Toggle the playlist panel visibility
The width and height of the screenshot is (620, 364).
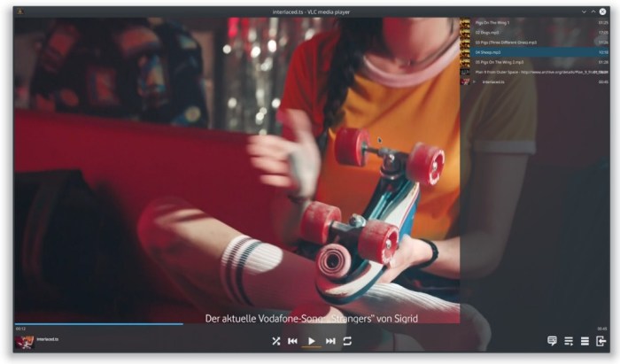pos(569,341)
